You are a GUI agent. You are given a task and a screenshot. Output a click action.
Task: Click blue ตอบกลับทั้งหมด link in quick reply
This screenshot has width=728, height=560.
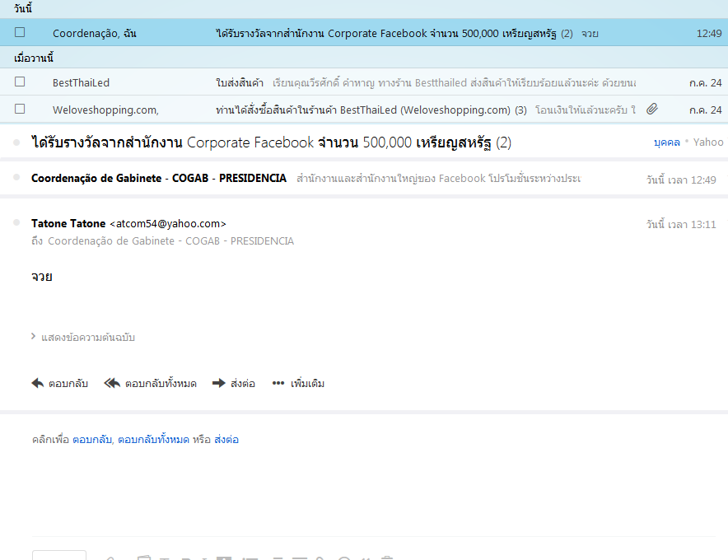153,439
